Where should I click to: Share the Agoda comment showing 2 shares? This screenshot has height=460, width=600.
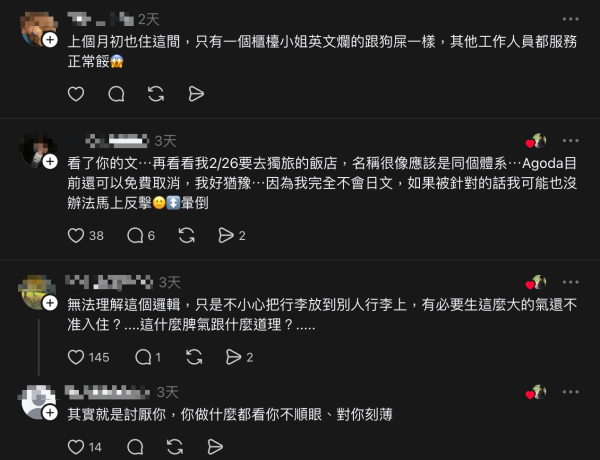click(232, 235)
